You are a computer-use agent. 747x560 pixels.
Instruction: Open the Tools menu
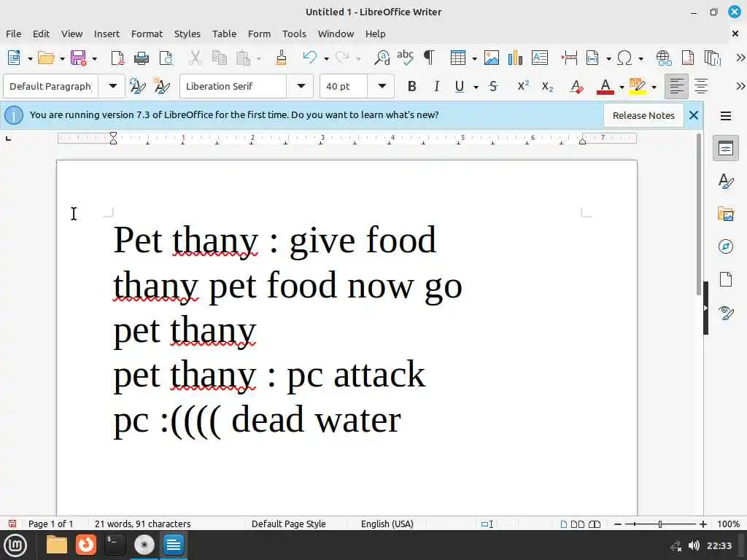(294, 34)
